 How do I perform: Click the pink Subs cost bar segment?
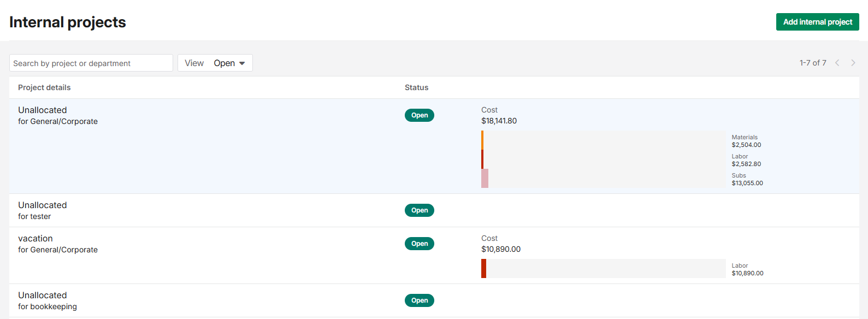coord(485,179)
